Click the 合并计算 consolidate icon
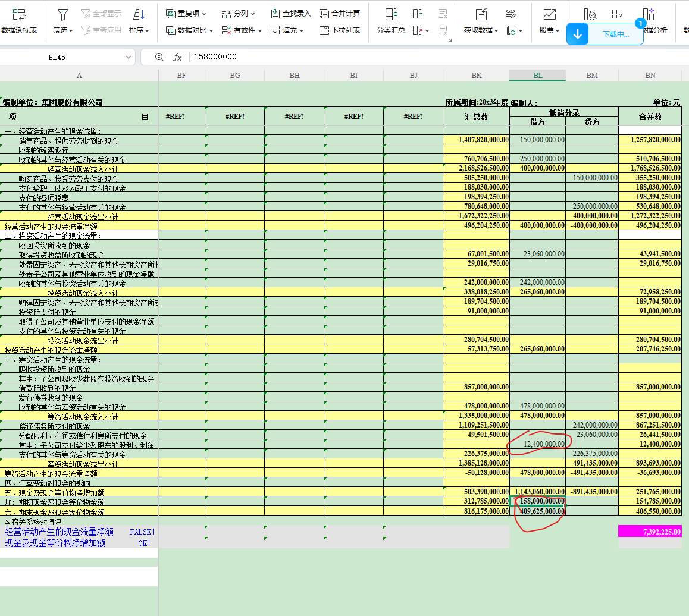Screen dimensions: 689x616 (324, 14)
